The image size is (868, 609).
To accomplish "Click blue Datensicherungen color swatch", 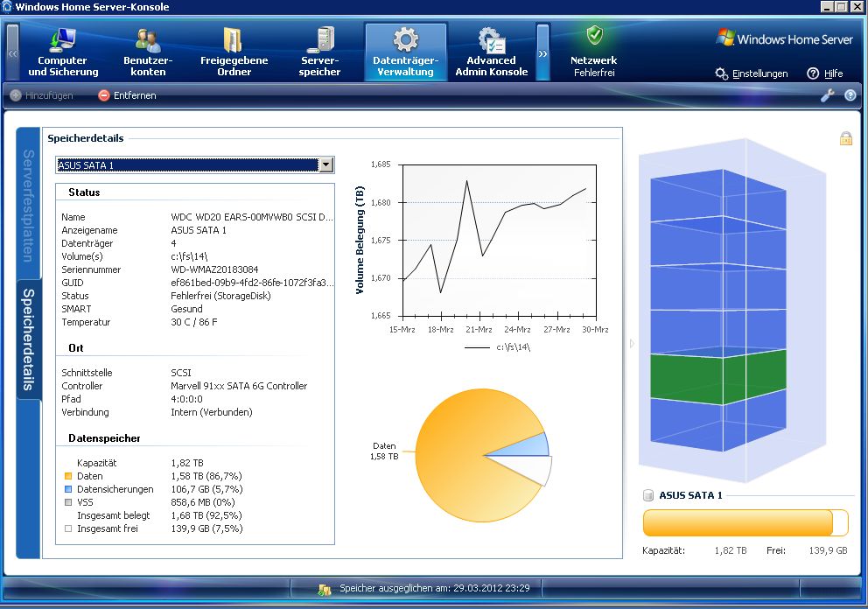I will coord(68,489).
